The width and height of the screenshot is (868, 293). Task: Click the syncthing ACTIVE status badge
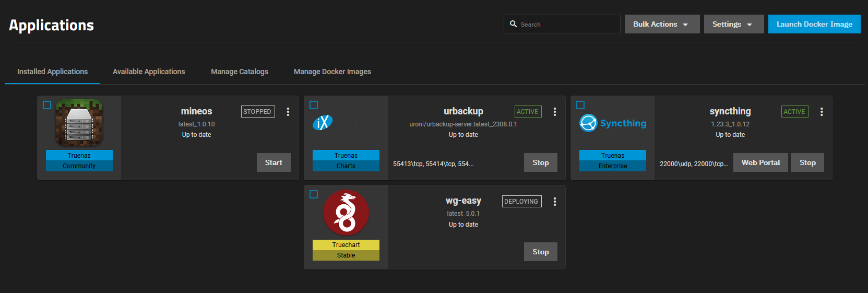coord(795,111)
